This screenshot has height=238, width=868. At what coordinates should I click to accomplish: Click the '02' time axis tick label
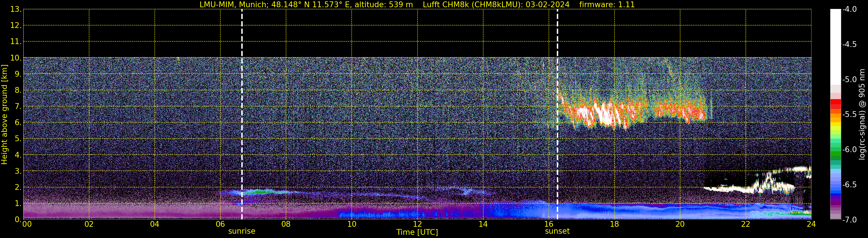click(x=89, y=224)
